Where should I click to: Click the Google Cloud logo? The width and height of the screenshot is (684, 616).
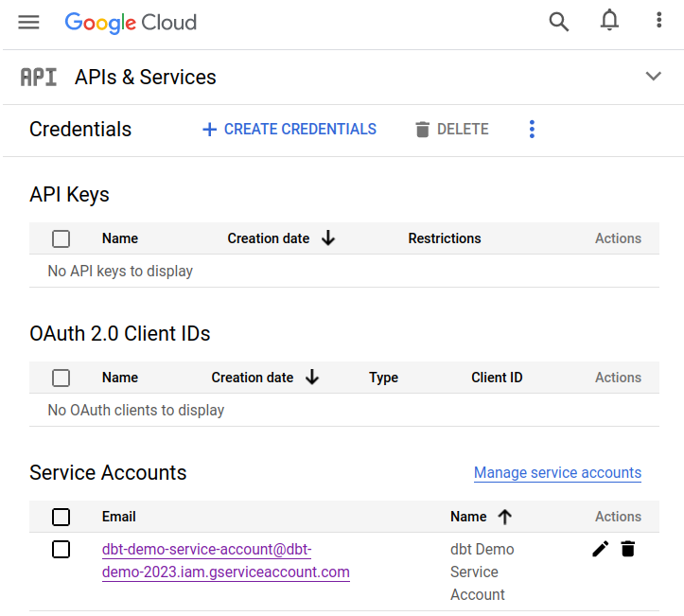(131, 22)
